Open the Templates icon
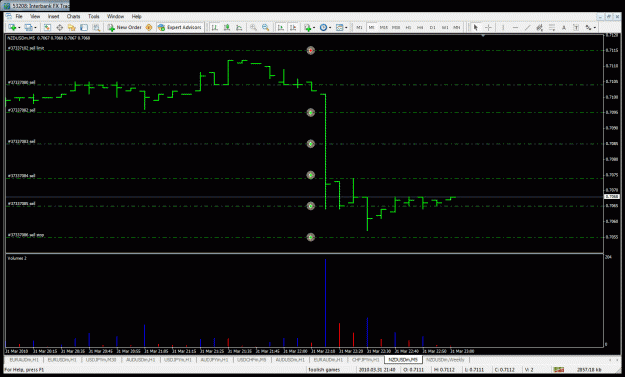Image resolution: width=625 pixels, height=377 pixels. 340,27
